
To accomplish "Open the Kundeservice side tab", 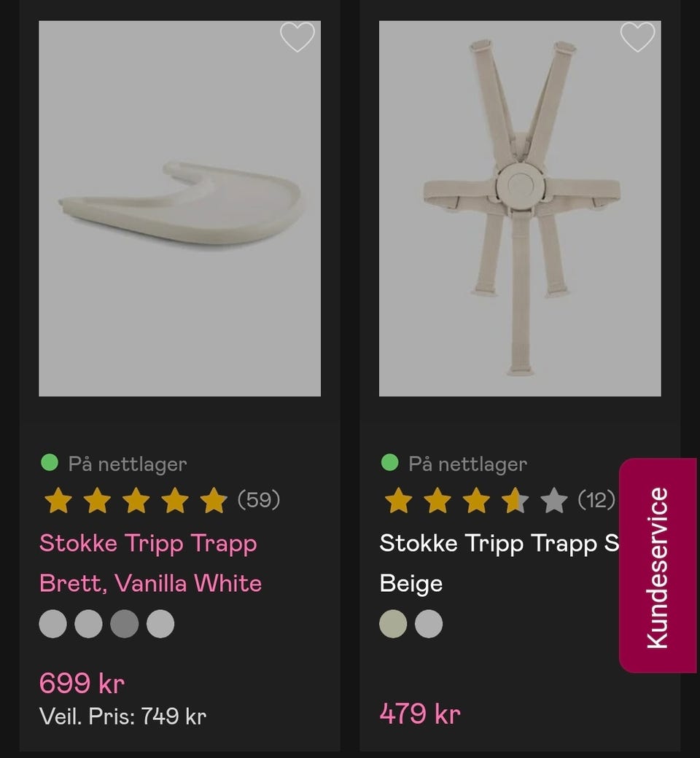I will coord(658,566).
